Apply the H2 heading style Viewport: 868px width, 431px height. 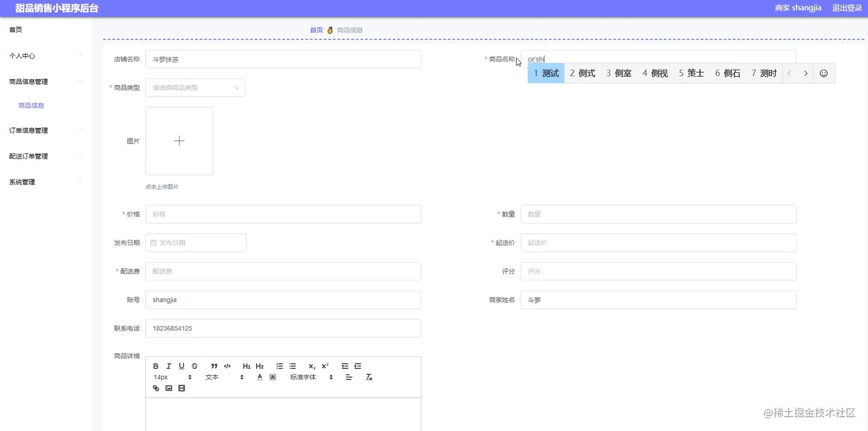point(259,366)
